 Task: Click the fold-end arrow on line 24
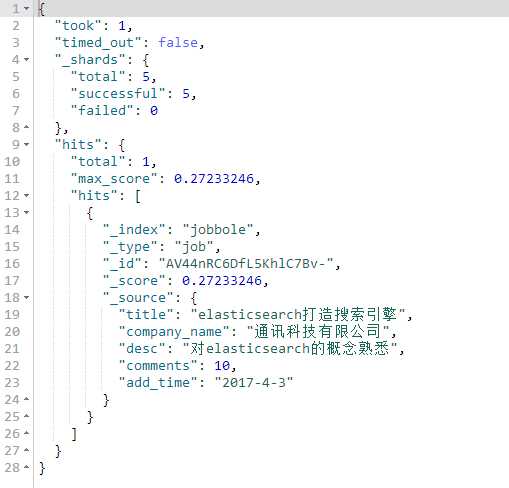click(x=26, y=399)
